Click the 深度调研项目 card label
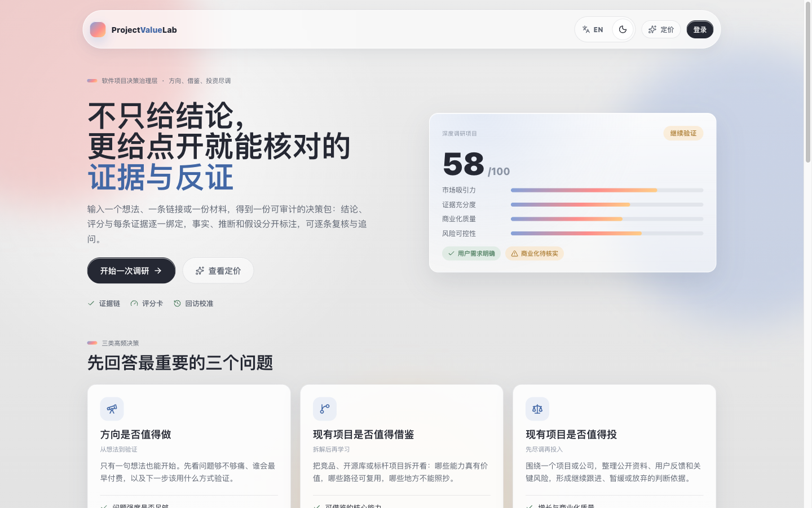The image size is (812, 508). [x=460, y=134]
